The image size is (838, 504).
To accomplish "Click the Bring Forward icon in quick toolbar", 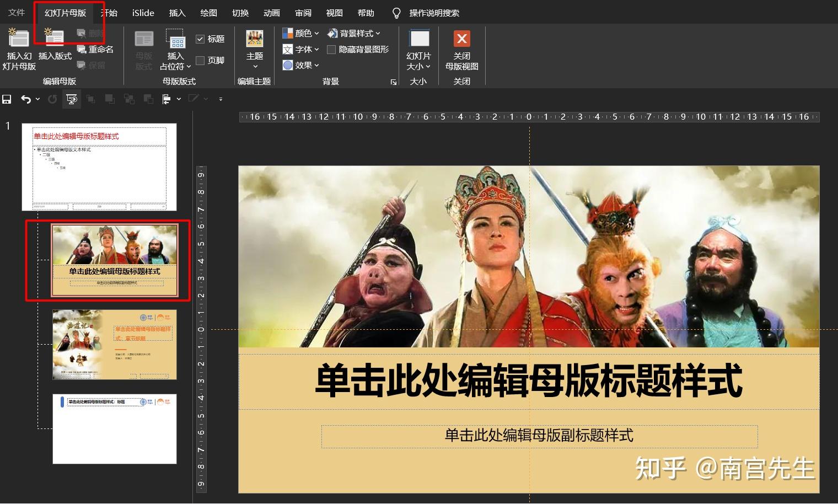I will click(110, 99).
